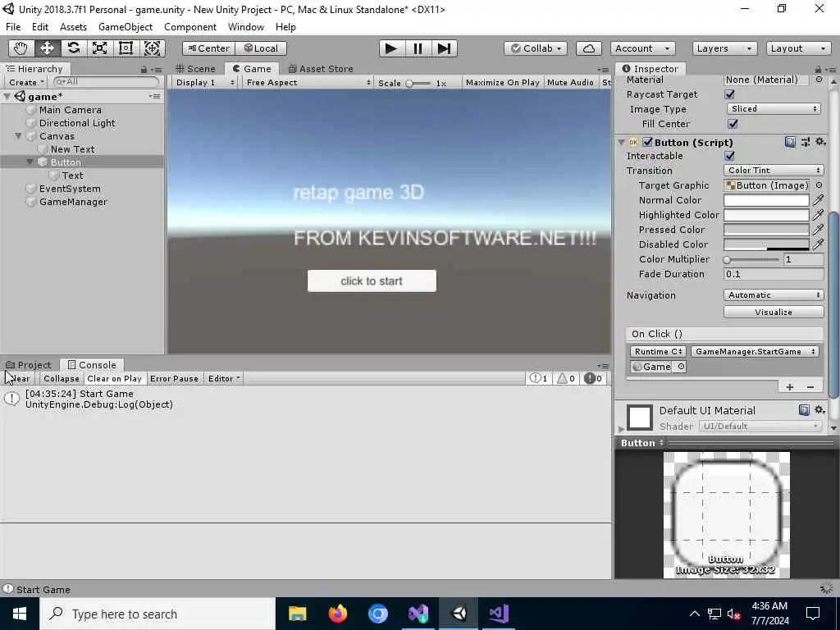Select the Scale tool

coord(99,48)
